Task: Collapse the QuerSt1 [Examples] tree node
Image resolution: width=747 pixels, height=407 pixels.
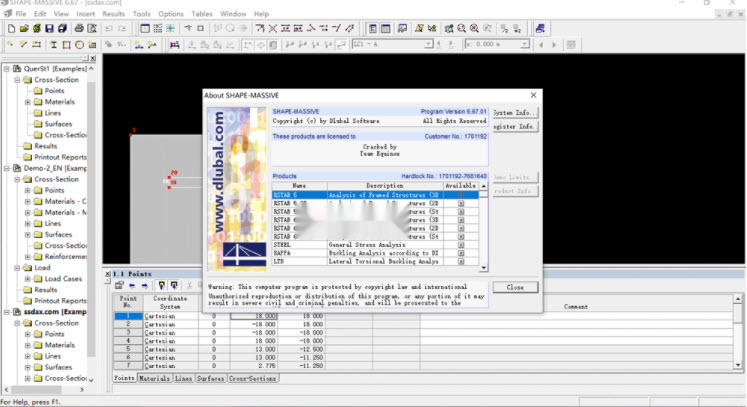Action: pos(5,69)
